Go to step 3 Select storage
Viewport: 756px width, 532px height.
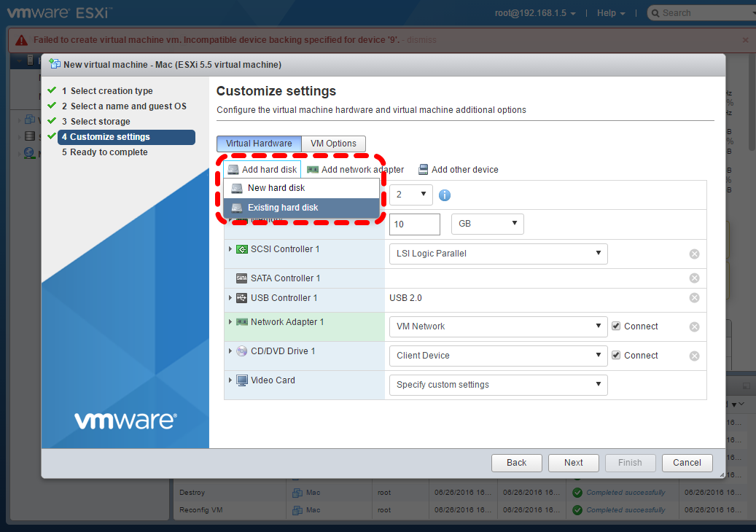coord(96,122)
